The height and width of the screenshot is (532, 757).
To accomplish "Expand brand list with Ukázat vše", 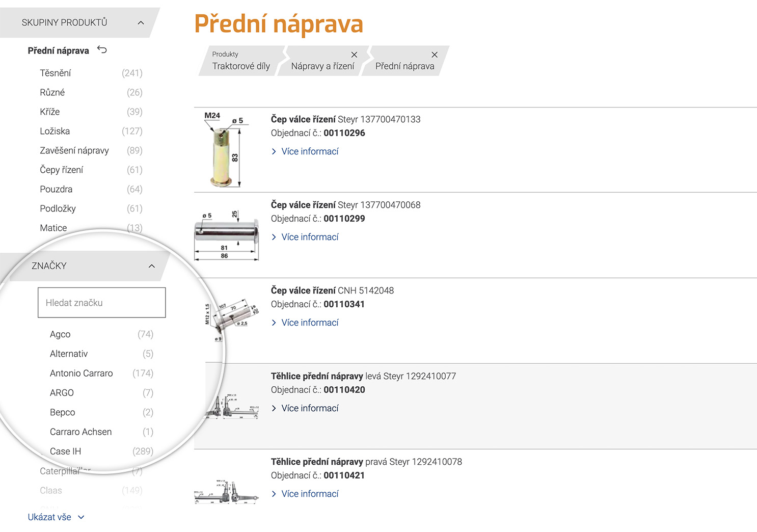I will point(56,517).
